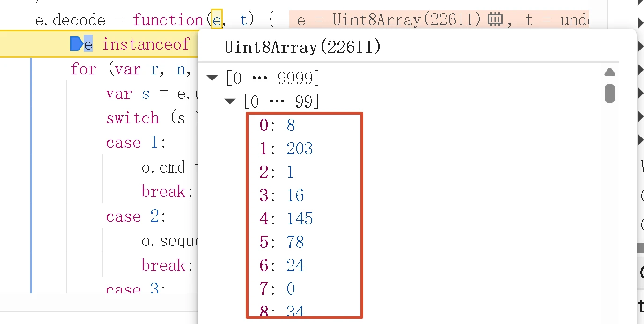Select array entry 6: 24

tap(282, 265)
